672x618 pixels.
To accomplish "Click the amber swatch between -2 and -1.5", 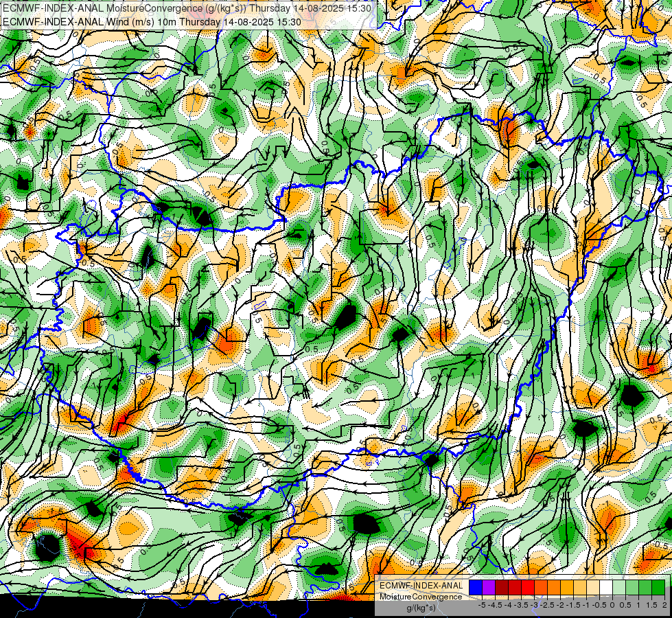I will click(x=566, y=588).
